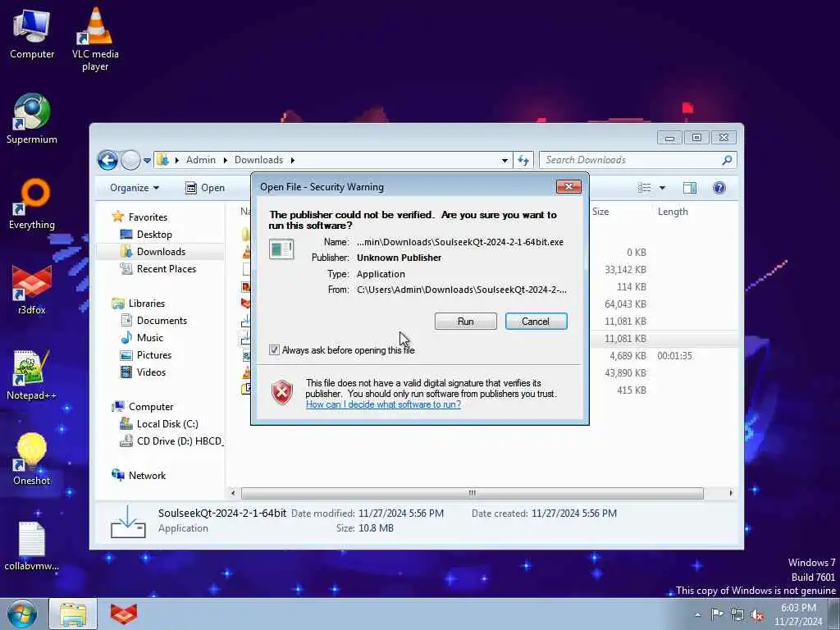Click Run in the Security Warning
This screenshot has height=630, width=840.
[466, 322]
